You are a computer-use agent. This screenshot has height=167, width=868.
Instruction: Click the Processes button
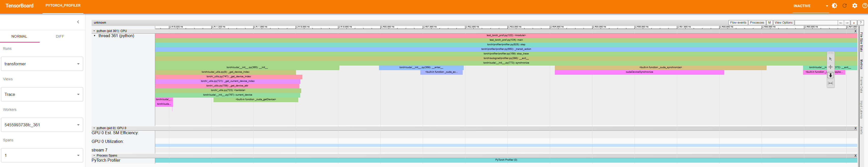pyautogui.click(x=757, y=23)
